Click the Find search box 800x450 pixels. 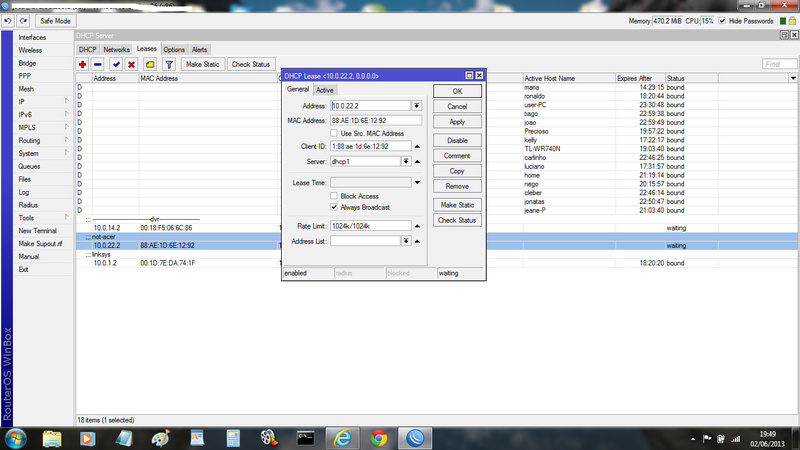[x=779, y=64]
